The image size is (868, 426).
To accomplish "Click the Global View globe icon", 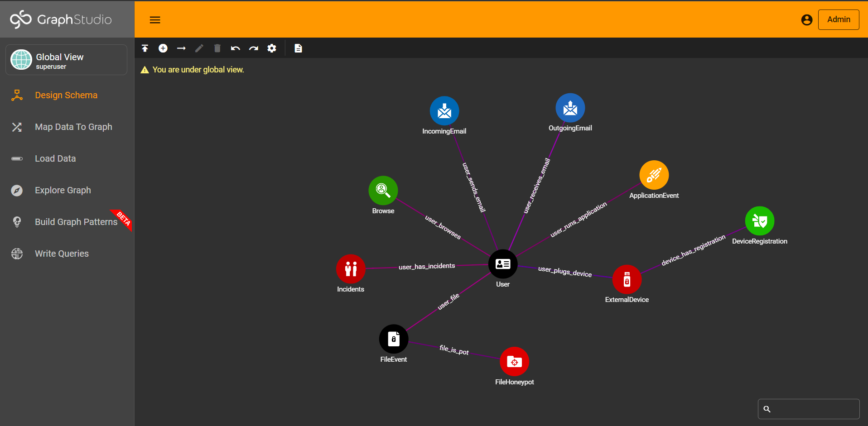I will (x=21, y=60).
